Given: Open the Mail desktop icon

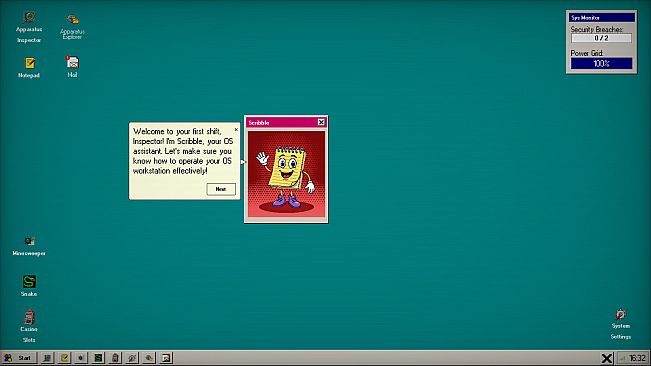Looking at the screenshot, I should pyautogui.click(x=72, y=66).
